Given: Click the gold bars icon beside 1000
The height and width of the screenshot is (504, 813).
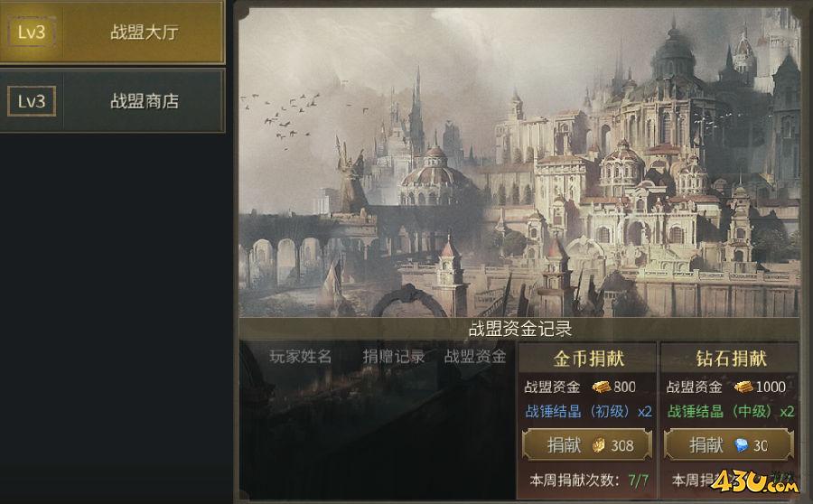Looking at the screenshot, I should click(x=743, y=387).
